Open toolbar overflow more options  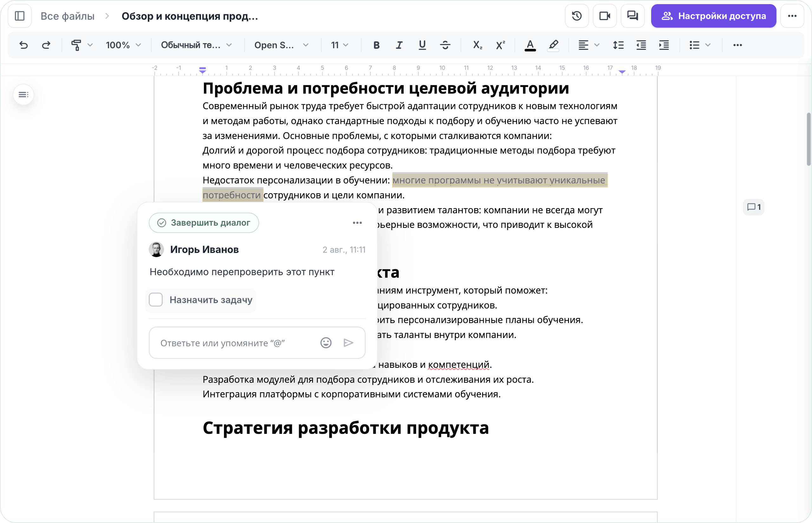737,45
